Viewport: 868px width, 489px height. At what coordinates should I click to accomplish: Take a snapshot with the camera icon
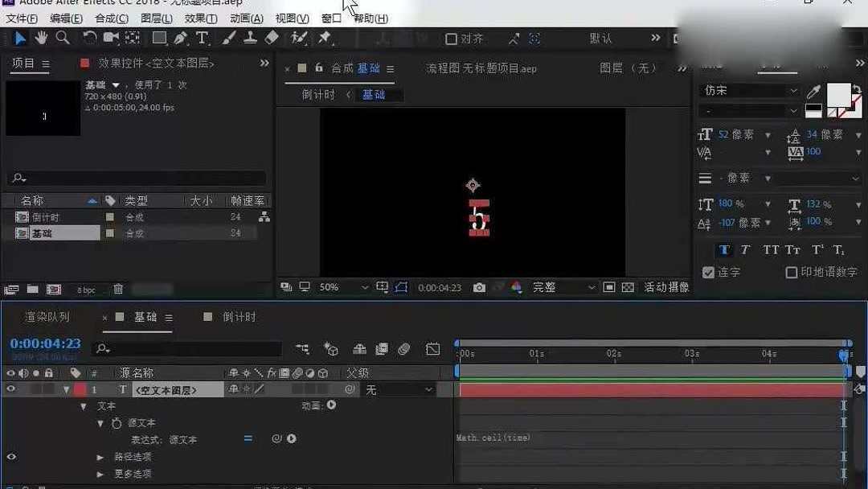[x=478, y=287]
